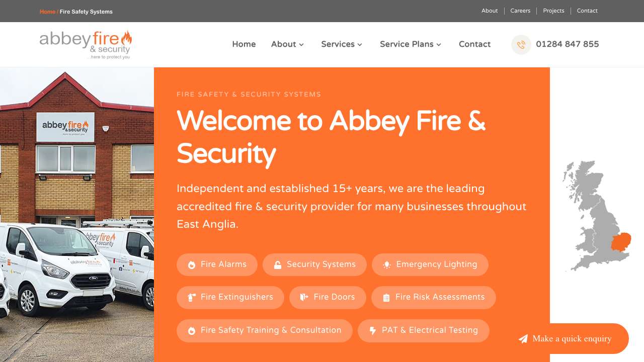Viewport: 644px width, 362px height.
Task: Open the Projects link in top bar
Action: click(553, 11)
